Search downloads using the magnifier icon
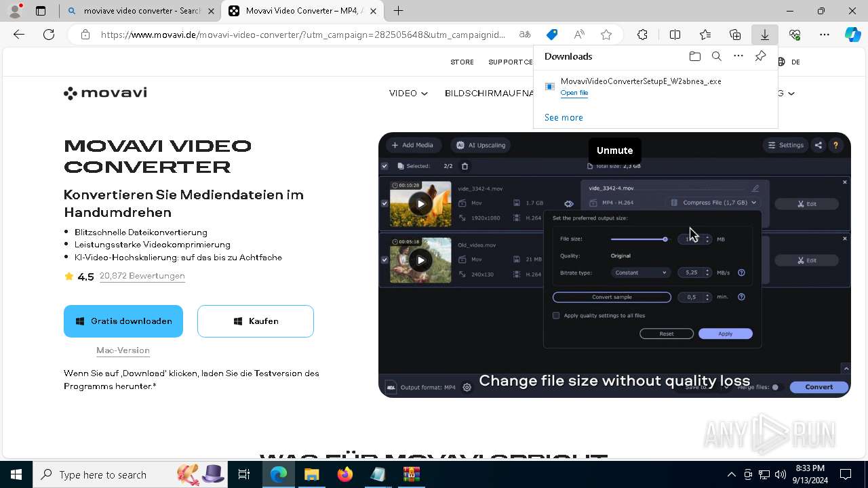This screenshot has width=868, height=488. point(716,56)
